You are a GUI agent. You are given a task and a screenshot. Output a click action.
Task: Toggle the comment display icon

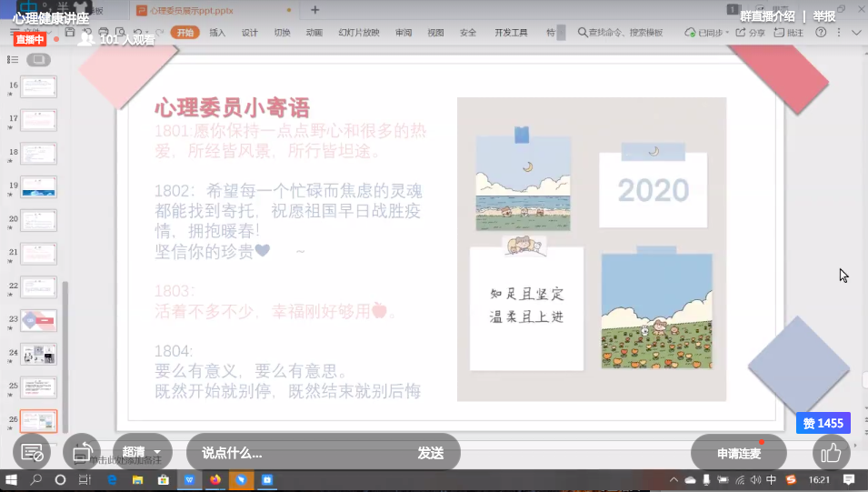click(31, 452)
